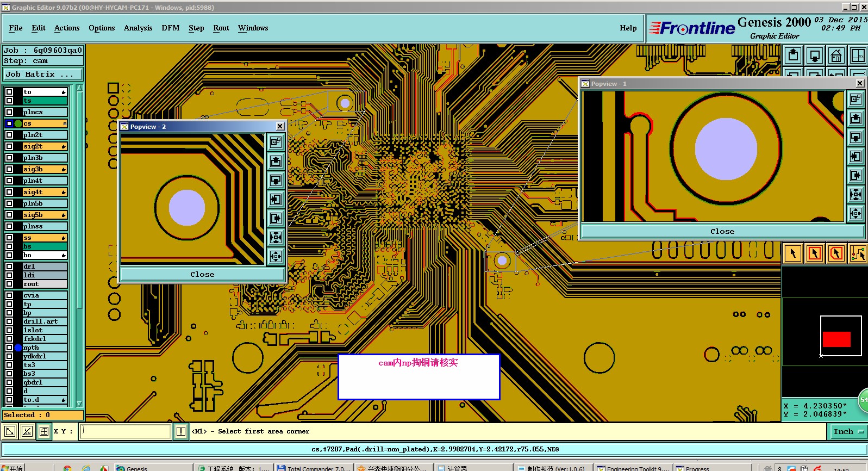Select the net select tool
This screenshot has height=471, width=868.
858,253
